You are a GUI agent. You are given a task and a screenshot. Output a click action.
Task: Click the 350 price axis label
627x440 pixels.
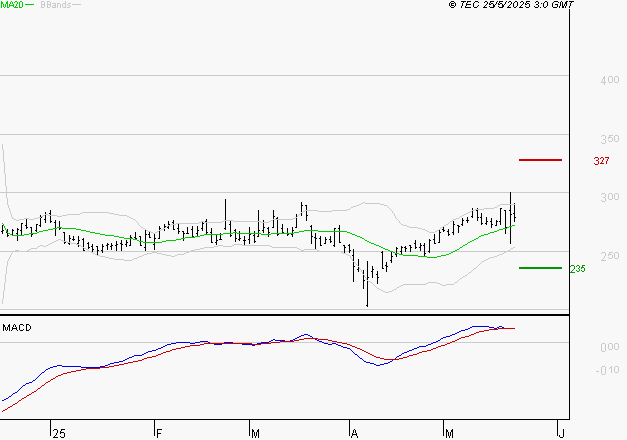pos(610,139)
